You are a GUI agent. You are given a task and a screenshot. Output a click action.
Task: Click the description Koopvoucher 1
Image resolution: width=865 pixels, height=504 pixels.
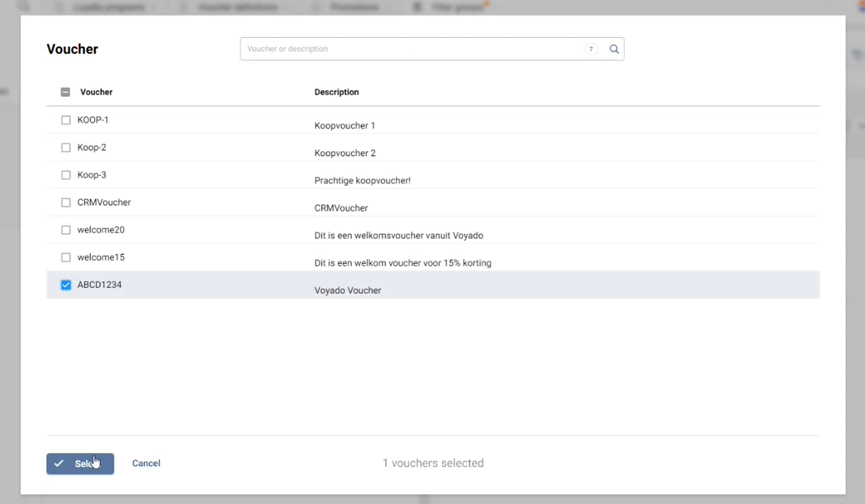(345, 126)
